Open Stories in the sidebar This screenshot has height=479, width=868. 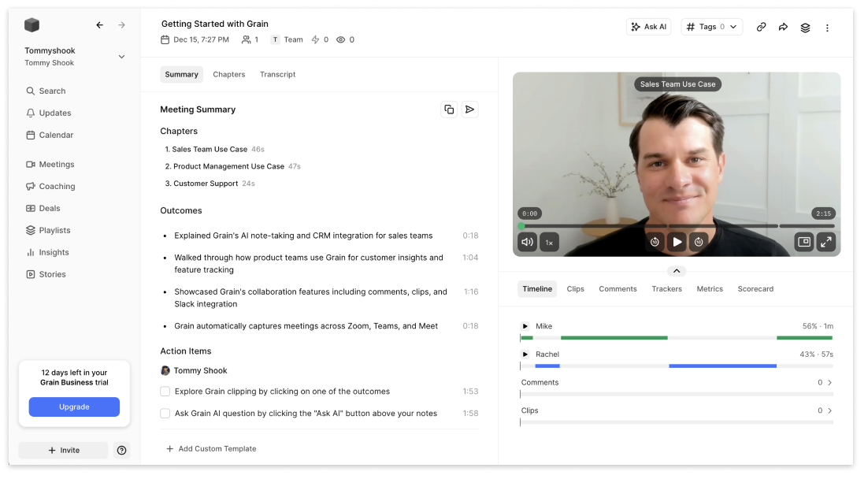[46, 274]
